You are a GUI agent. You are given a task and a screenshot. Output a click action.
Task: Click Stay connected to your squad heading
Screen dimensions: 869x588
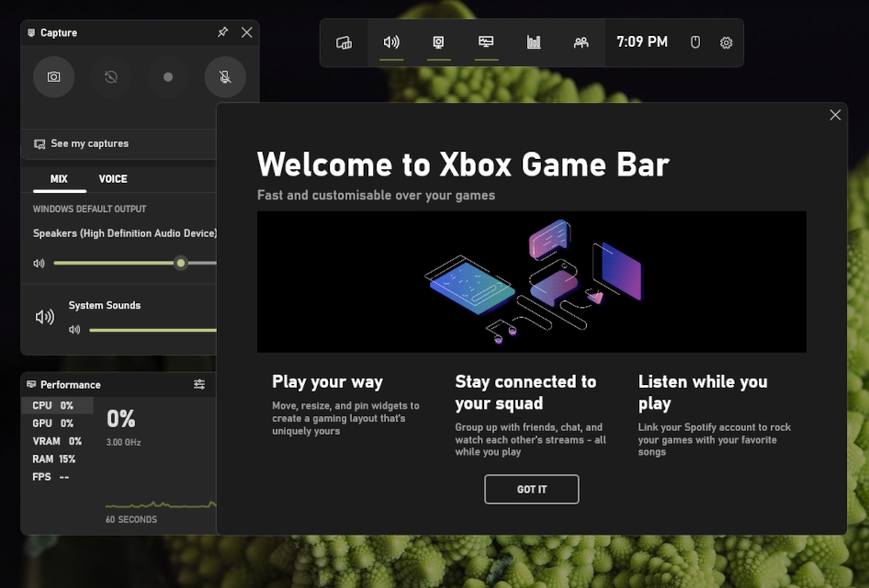tap(525, 392)
